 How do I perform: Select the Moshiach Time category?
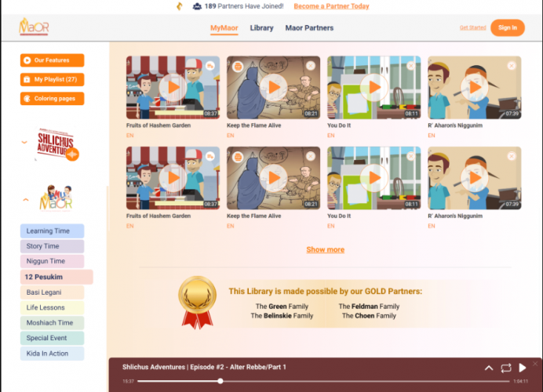53,323
